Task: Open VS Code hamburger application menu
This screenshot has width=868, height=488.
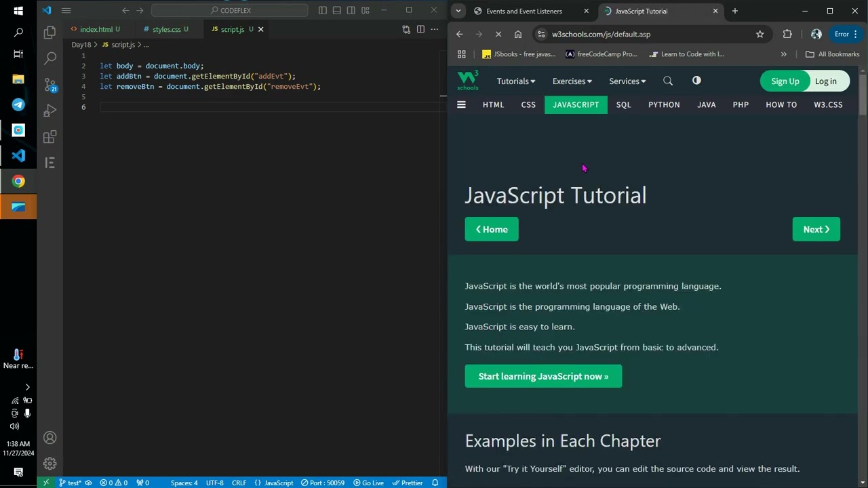Action: (66, 10)
